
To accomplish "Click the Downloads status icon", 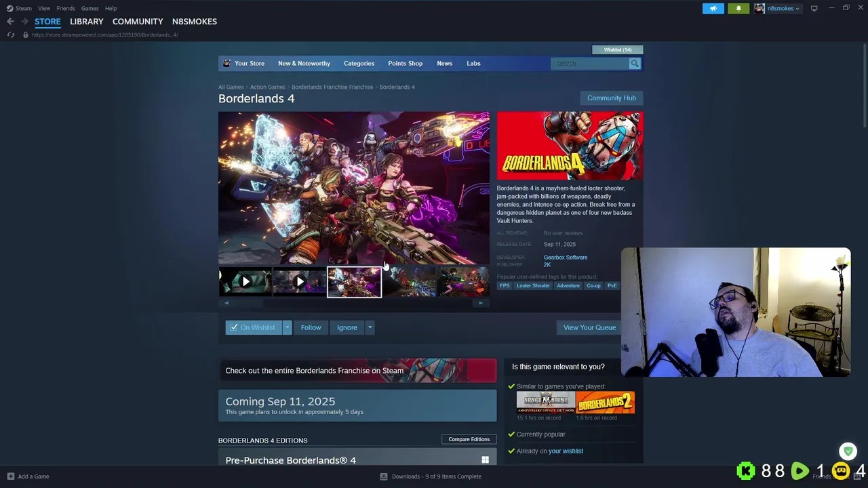I will coord(384,476).
